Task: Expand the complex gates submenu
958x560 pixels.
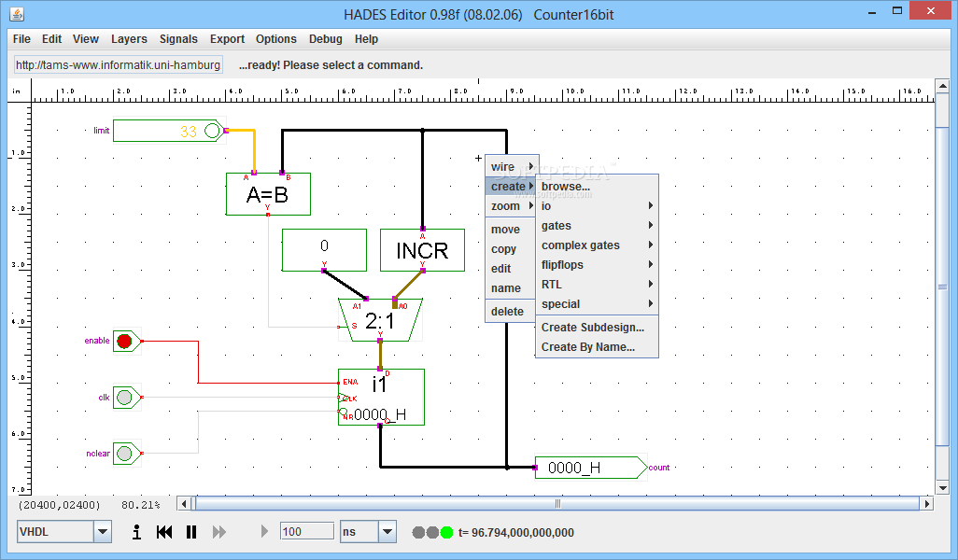Action: tap(597, 245)
